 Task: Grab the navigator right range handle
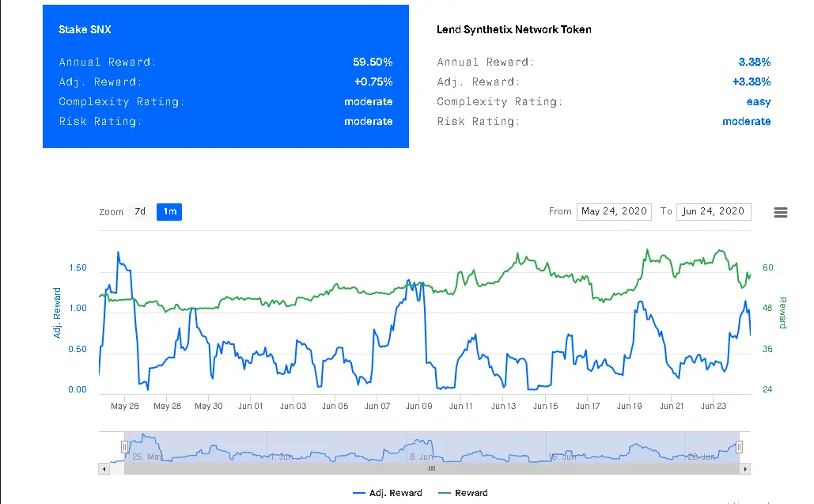click(x=739, y=447)
